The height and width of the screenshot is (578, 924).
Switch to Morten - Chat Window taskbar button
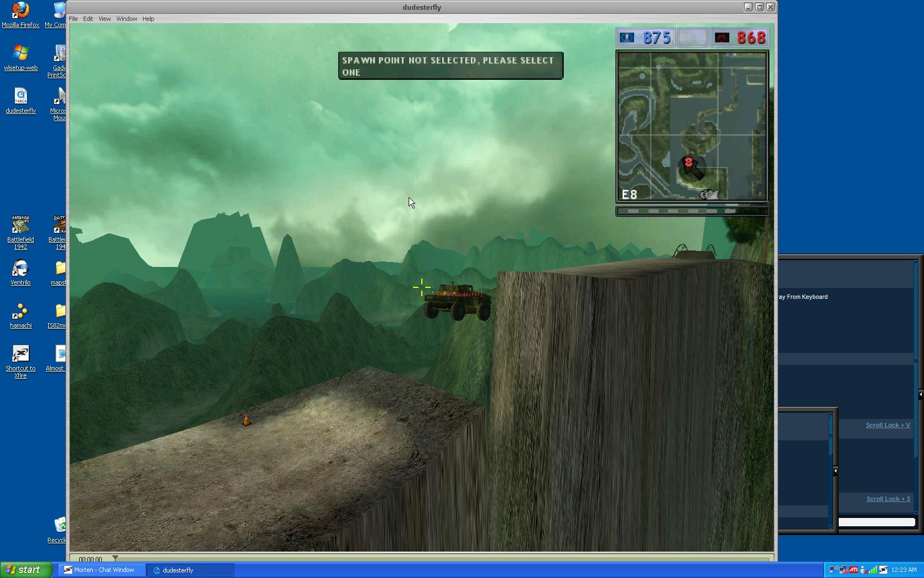point(102,570)
